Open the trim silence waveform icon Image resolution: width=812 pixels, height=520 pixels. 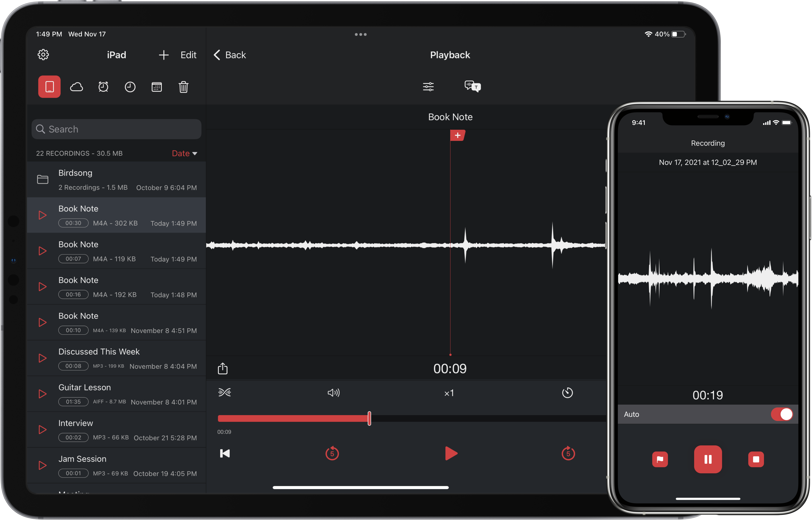(x=224, y=392)
